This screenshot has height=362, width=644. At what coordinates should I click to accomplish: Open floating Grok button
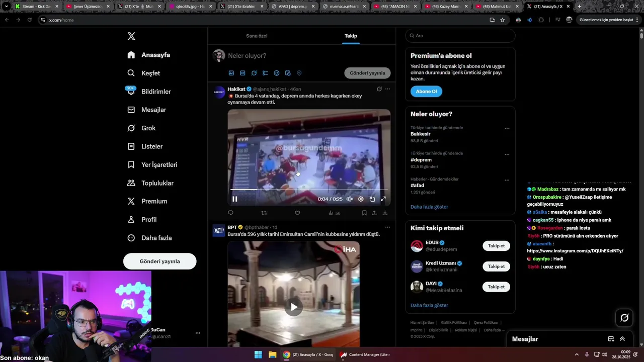(x=624, y=318)
